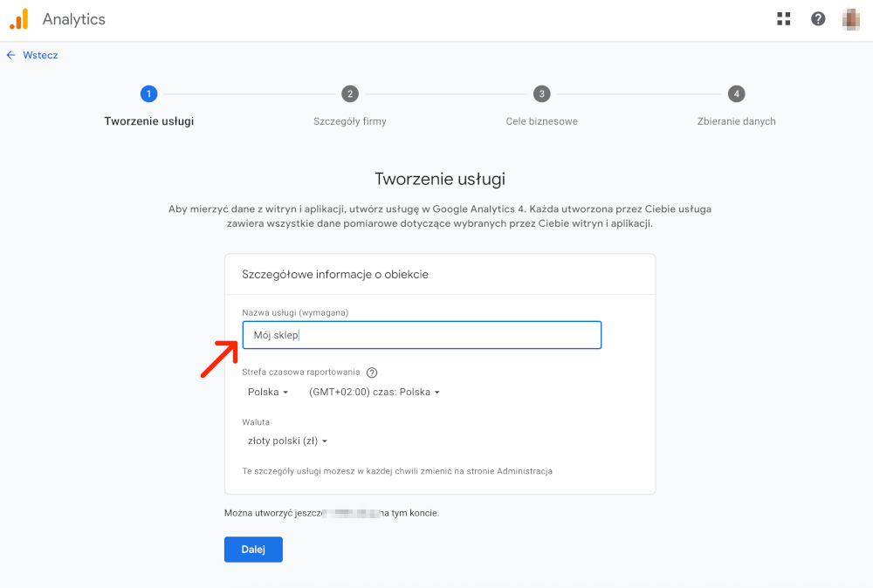Click the Wstecz link
The width and height of the screenshot is (873, 588).
[x=39, y=55]
